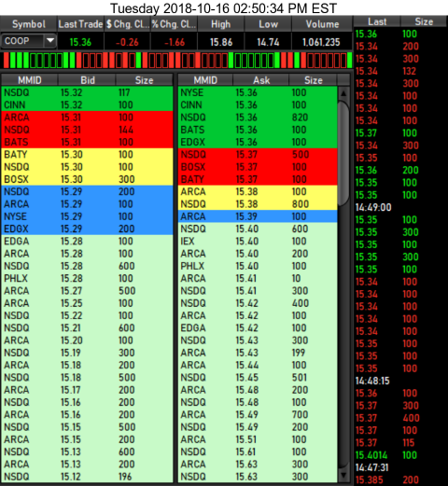Select the CINN bid at 15.32
Viewport: 448px width, 486px height.
[87, 104]
